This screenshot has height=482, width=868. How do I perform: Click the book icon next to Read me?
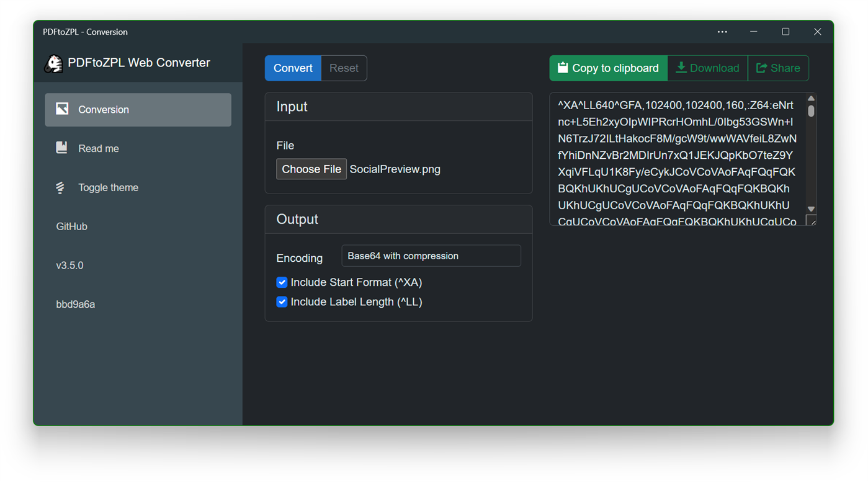(62, 148)
